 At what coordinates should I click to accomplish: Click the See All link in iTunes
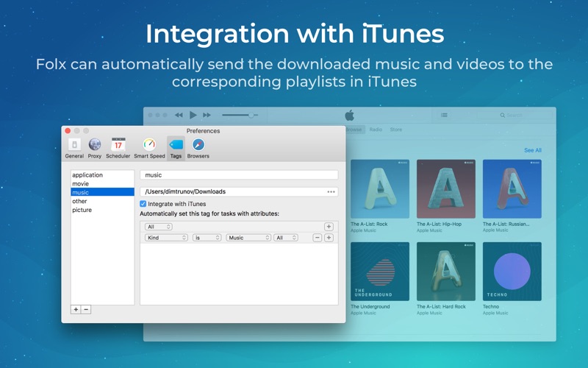click(x=532, y=150)
